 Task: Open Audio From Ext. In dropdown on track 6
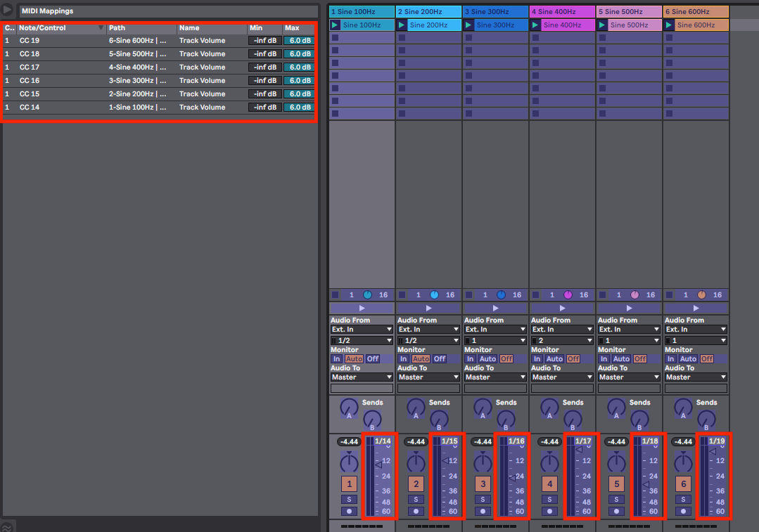pyautogui.click(x=696, y=330)
